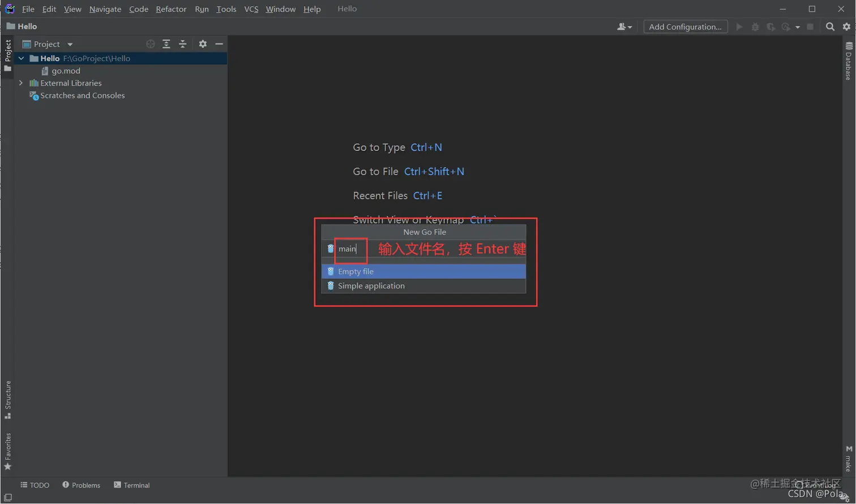The image size is (856, 504).
Task: Open the Navigate menu
Action: click(105, 9)
